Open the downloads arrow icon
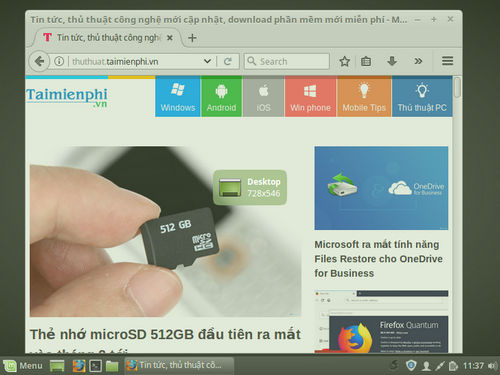This screenshot has height=375, width=500. click(392, 61)
